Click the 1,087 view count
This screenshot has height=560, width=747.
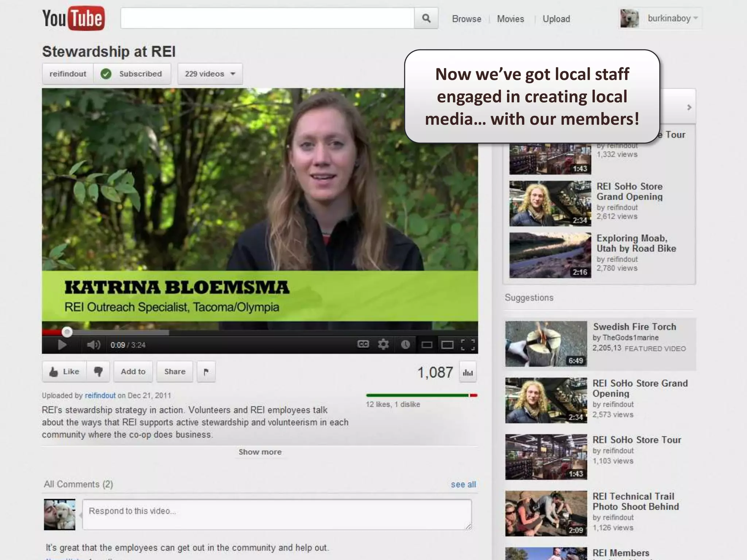(435, 373)
